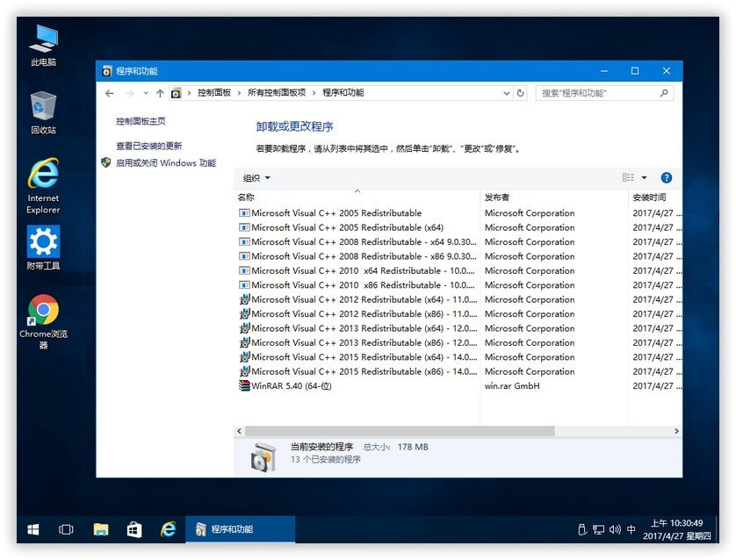This screenshot has height=560, width=736.
Task: Select Visual C++ 2015 Redistributable (x86) row
Action: tap(458, 371)
